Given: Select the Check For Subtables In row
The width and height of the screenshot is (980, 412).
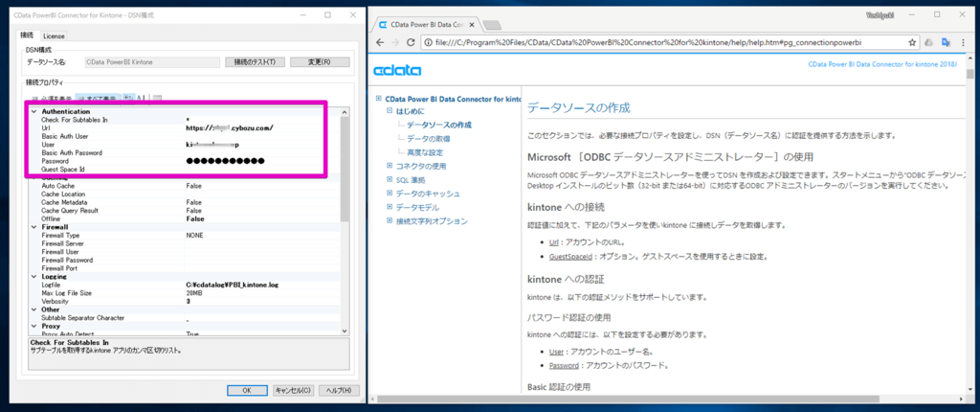Looking at the screenshot, I should click(x=185, y=120).
